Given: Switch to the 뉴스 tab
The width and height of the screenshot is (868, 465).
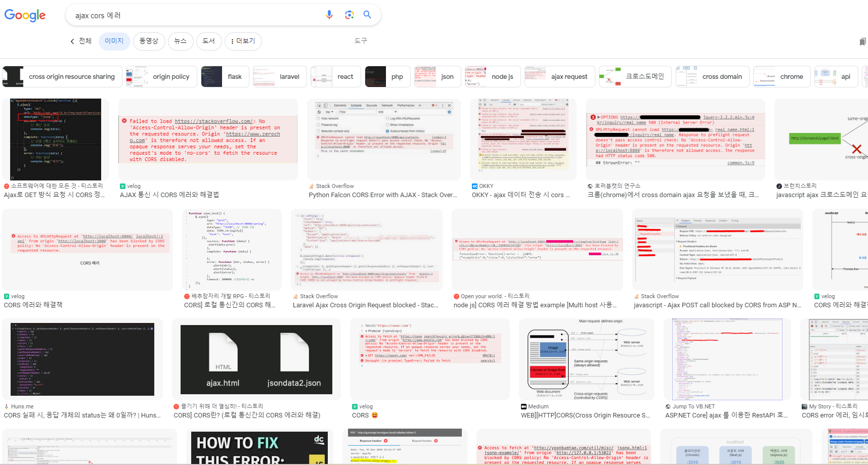Looking at the screenshot, I should [x=181, y=41].
